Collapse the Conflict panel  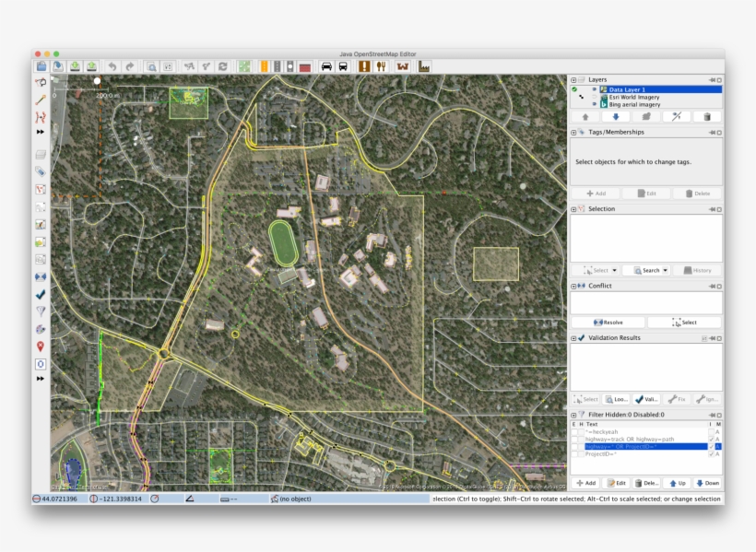(x=575, y=286)
